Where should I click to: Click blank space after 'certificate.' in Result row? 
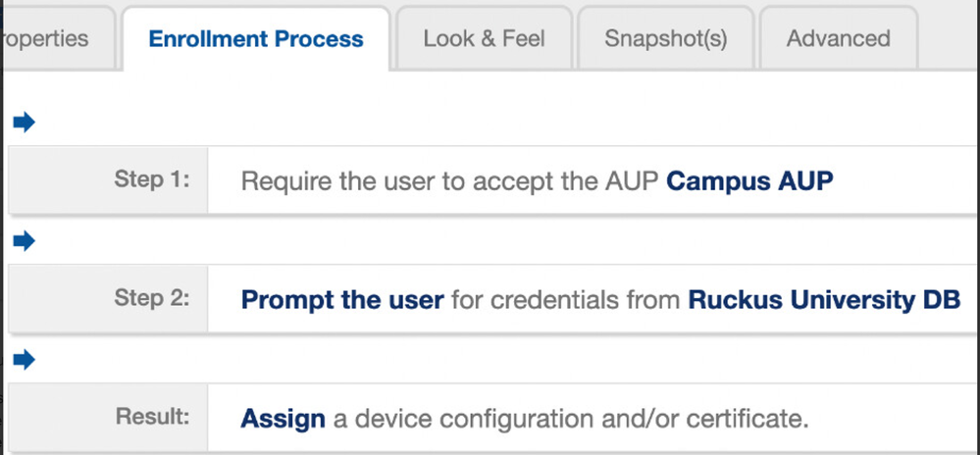[x=893, y=419]
